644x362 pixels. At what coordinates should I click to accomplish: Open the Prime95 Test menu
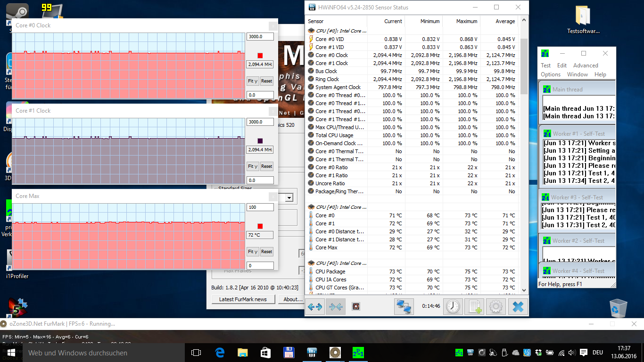[545, 66]
